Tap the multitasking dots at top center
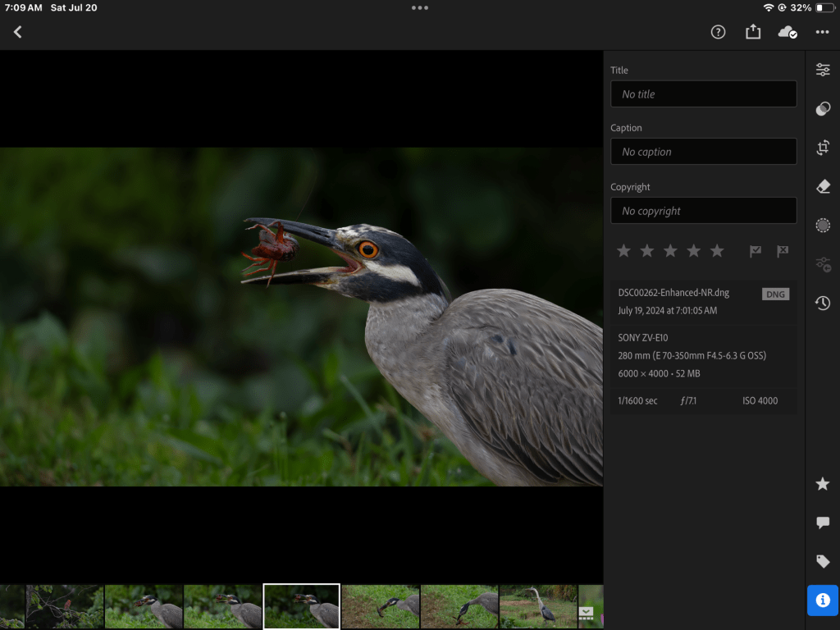Screen dimensions: 840x630 [420, 7]
